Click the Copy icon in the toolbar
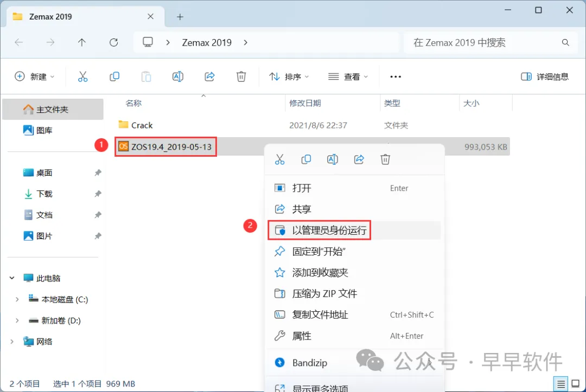Viewport: 586px width, 392px height. 114,76
